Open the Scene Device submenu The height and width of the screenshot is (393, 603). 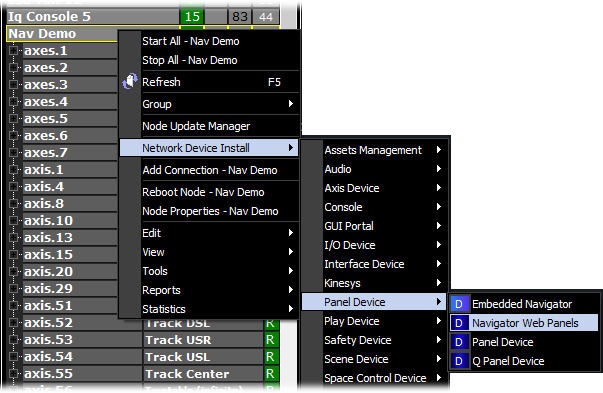pos(375,359)
